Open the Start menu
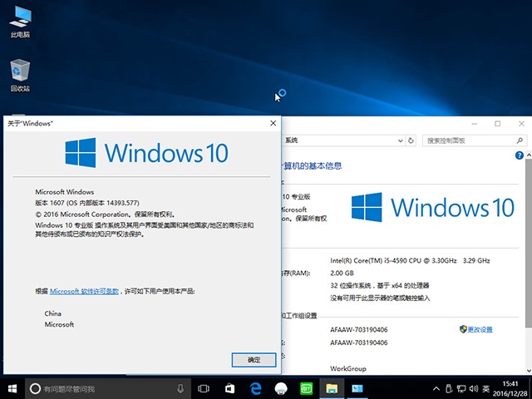 [12, 388]
